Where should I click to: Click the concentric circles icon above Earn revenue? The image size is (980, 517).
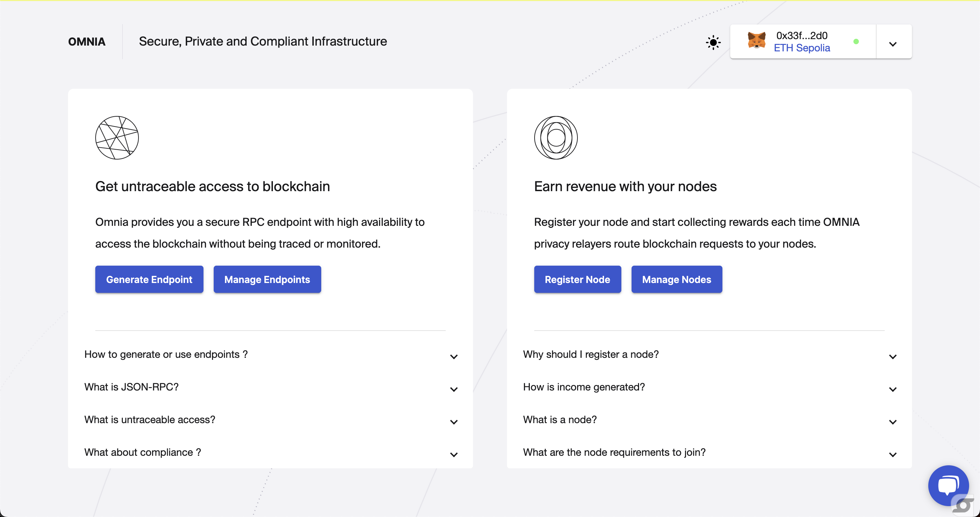click(x=556, y=138)
